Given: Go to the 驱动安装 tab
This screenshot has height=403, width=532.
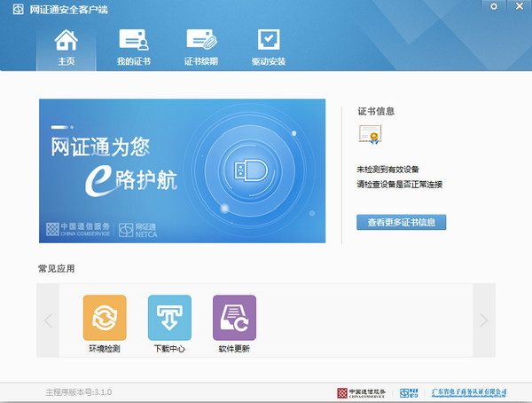Looking at the screenshot, I should [268, 47].
